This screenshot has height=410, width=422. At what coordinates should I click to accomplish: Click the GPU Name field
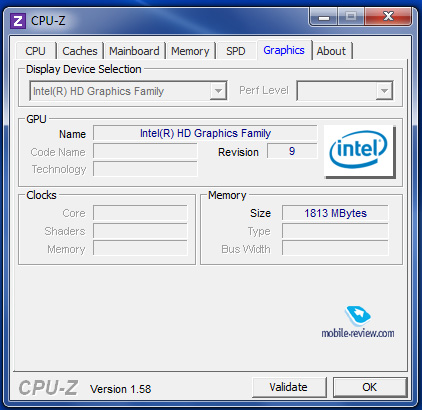(x=205, y=133)
